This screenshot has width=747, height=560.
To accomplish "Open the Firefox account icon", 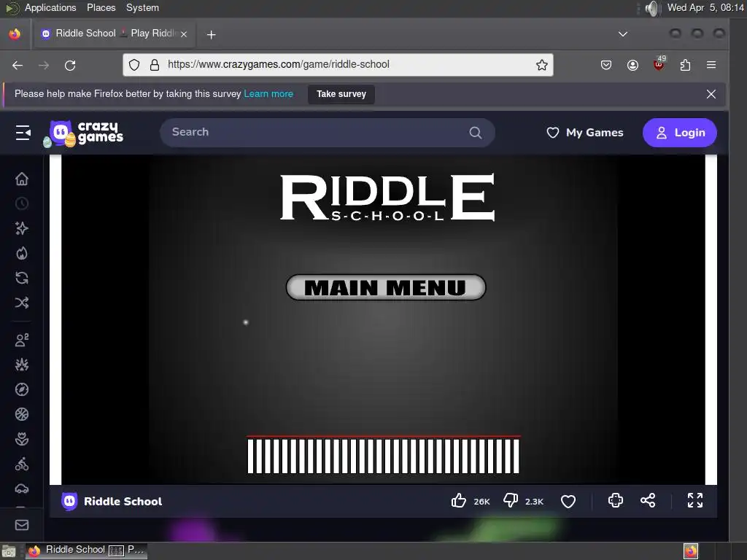I will point(632,65).
